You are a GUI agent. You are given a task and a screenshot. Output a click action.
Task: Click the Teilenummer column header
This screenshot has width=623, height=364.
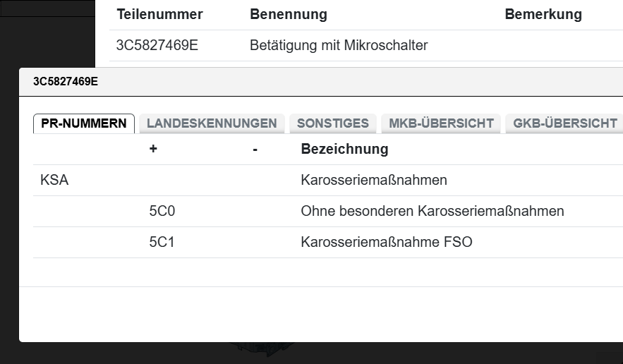pos(159,14)
